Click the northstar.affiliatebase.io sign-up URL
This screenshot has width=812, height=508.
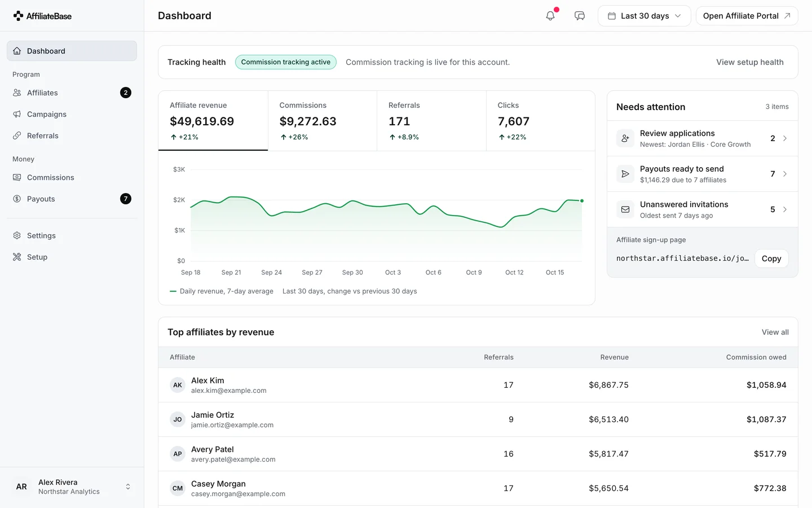point(682,259)
